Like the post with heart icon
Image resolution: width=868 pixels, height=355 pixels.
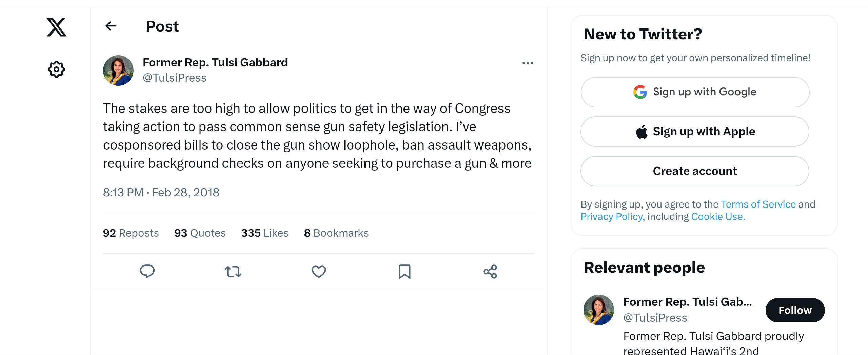tap(319, 272)
